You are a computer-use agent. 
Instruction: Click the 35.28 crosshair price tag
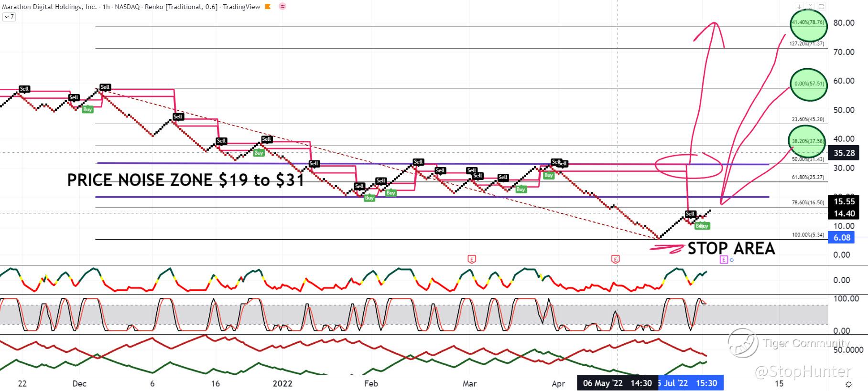pos(845,153)
